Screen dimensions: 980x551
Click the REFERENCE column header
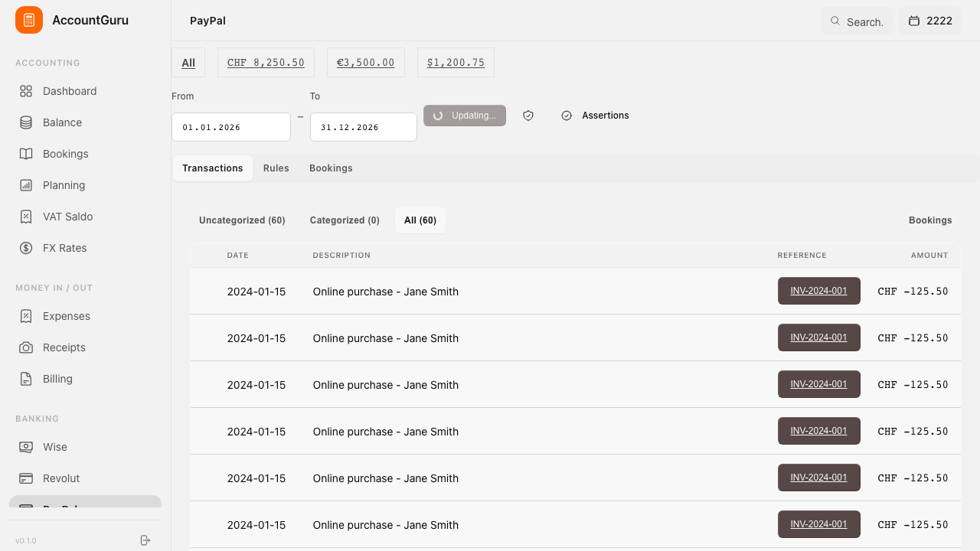(x=802, y=256)
